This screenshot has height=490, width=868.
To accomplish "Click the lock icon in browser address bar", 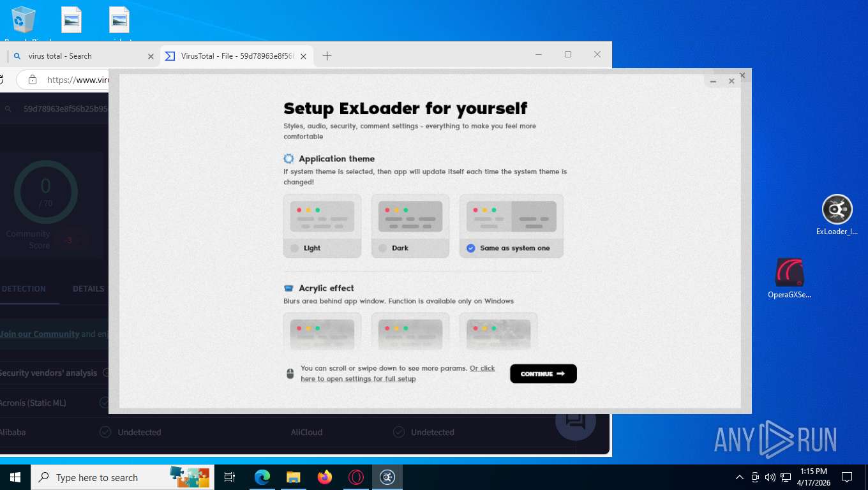I will click(31, 80).
